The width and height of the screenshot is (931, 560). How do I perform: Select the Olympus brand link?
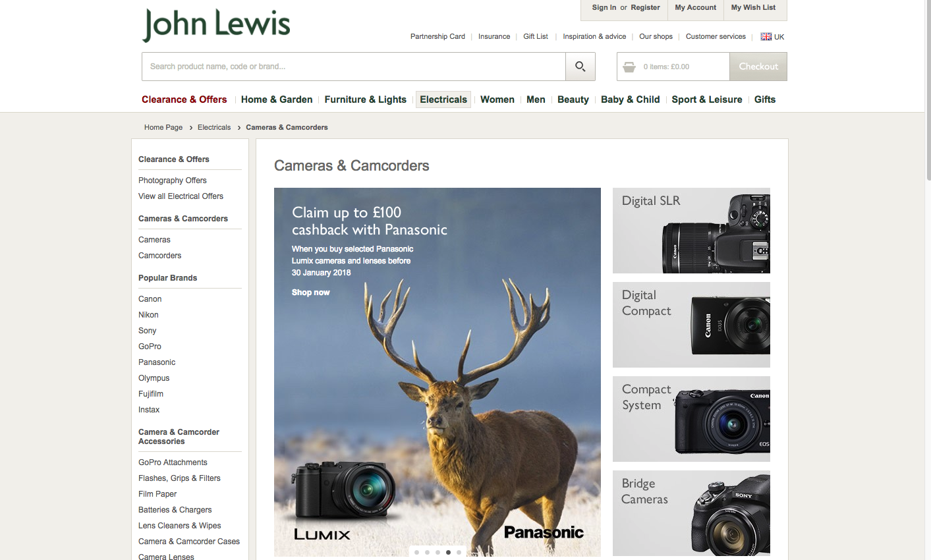coord(154,378)
